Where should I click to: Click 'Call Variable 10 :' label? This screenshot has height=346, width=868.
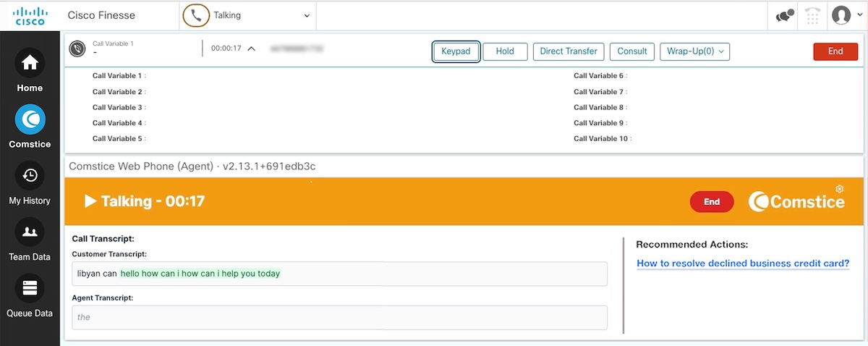603,138
